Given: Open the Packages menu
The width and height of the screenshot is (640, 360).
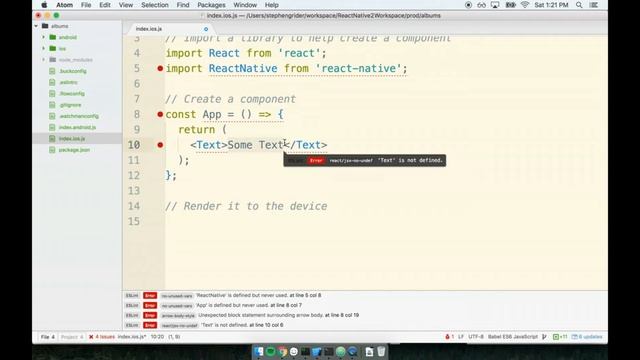Looking at the screenshot, I should (x=211, y=5).
